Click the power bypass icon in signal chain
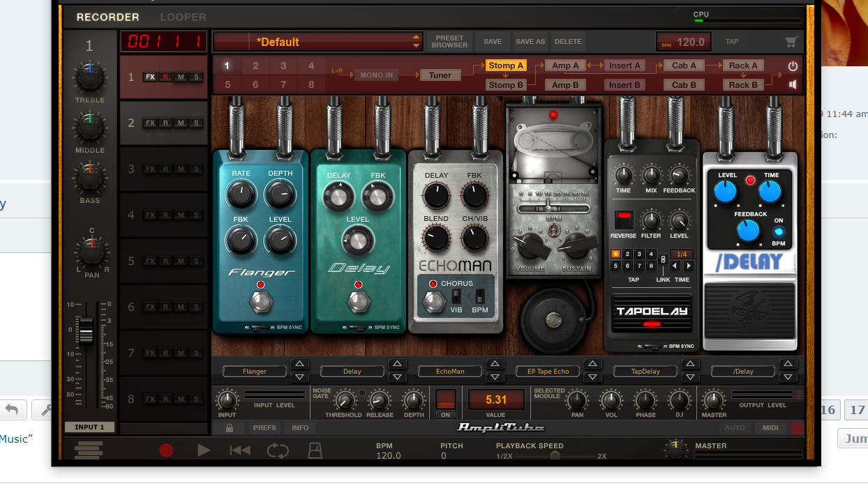Image resolution: width=868 pixels, height=488 pixels. (793, 66)
